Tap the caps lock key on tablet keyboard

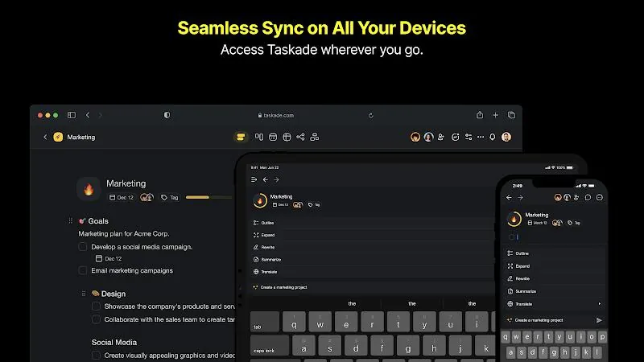coord(270,346)
